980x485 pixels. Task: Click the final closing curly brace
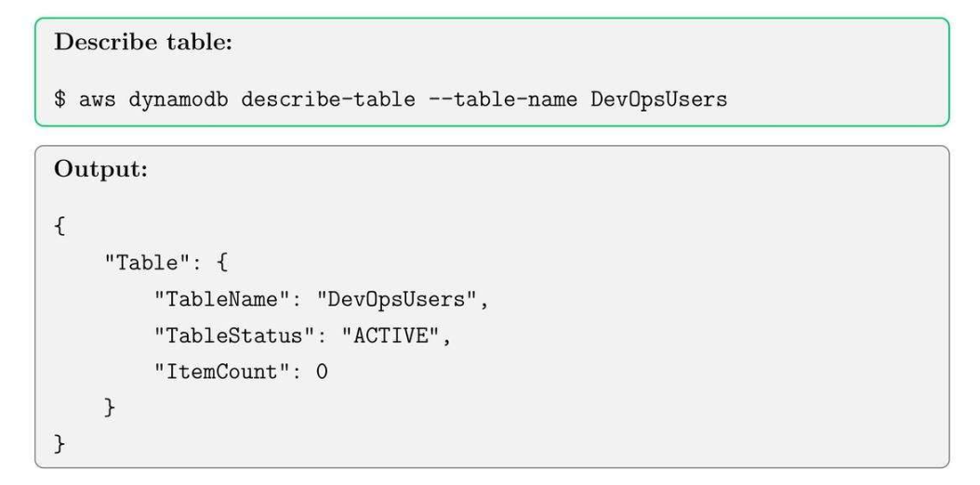point(60,444)
